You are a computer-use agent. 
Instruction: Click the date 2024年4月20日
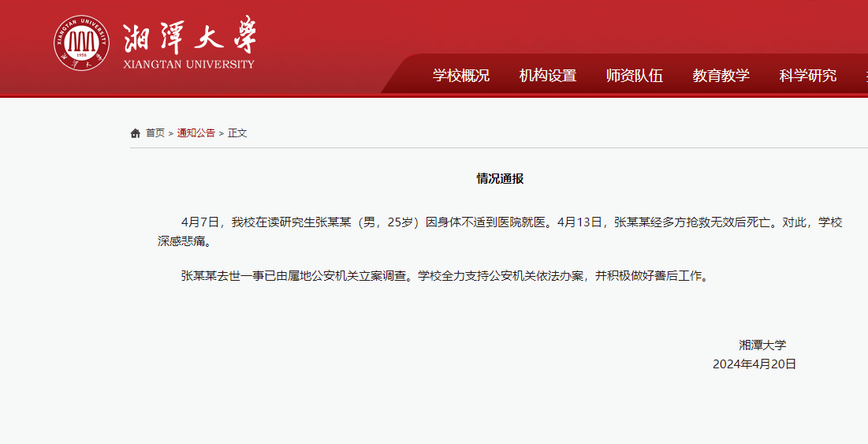[754, 364]
